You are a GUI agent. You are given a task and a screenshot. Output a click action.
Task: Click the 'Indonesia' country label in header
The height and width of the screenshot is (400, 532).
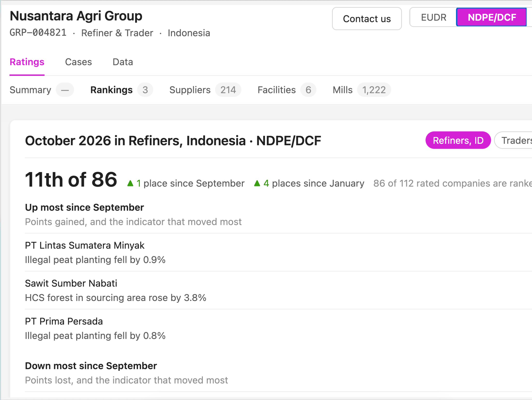click(189, 33)
